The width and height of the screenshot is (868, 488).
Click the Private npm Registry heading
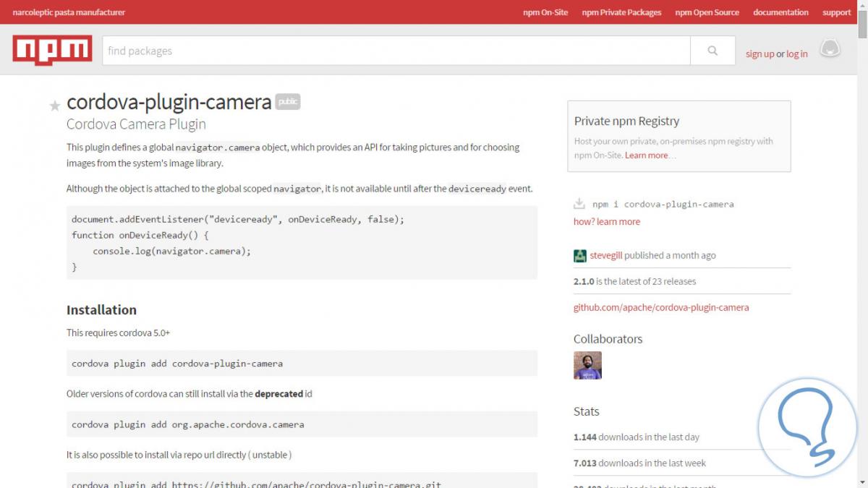tap(626, 121)
